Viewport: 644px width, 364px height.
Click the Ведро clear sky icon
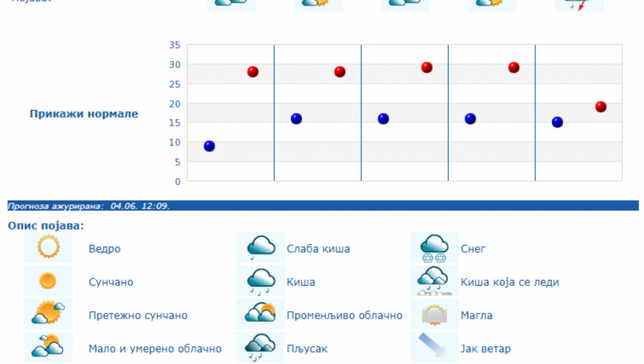pyautogui.click(x=48, y=248)
